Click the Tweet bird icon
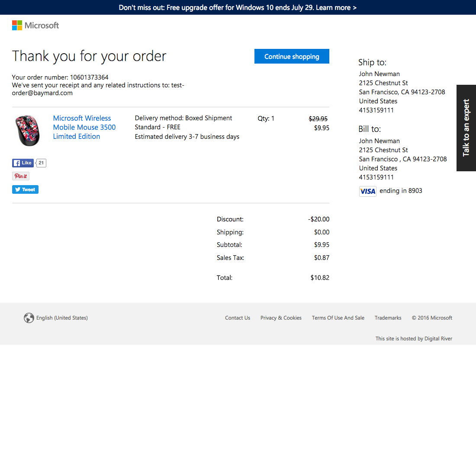Image resolution: width=476 pixels, height=468 pixels. (x=17, y=189)
